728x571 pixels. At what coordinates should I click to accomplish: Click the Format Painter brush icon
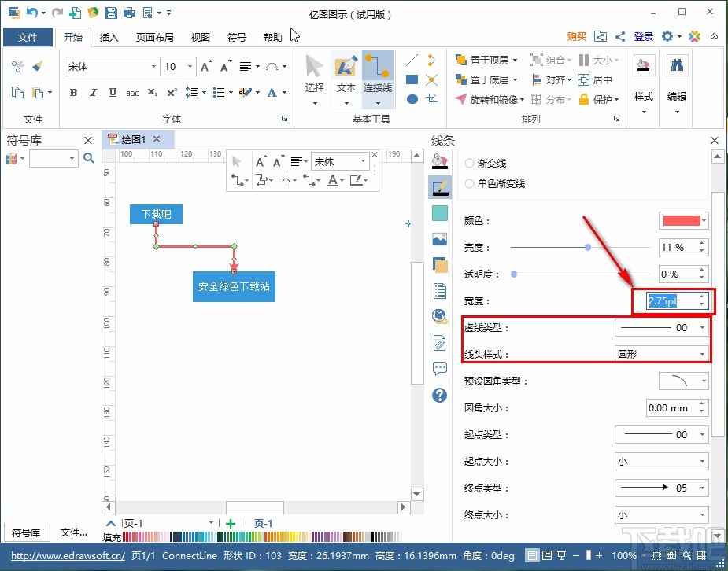click(x=38, y=66)
